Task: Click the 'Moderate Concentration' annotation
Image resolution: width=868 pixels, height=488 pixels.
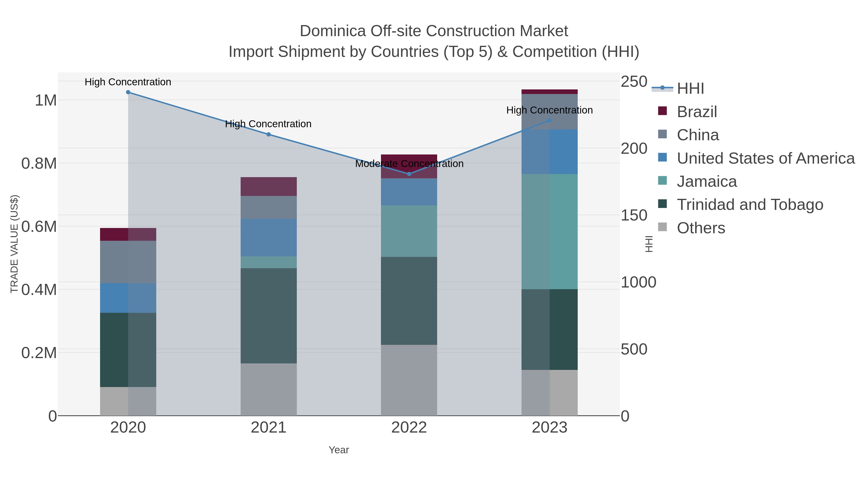Action: click(409, 164)
